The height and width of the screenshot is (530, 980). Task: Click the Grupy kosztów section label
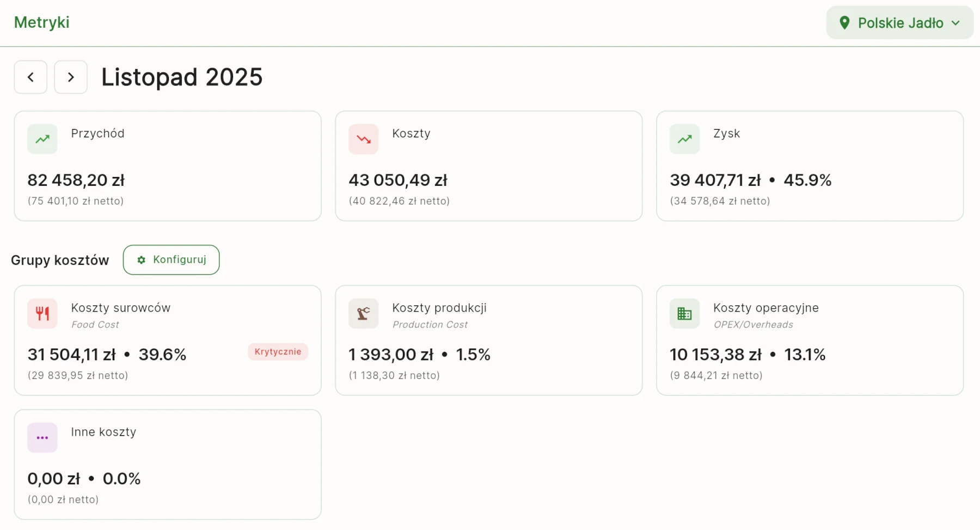click(x=60, y=260)
